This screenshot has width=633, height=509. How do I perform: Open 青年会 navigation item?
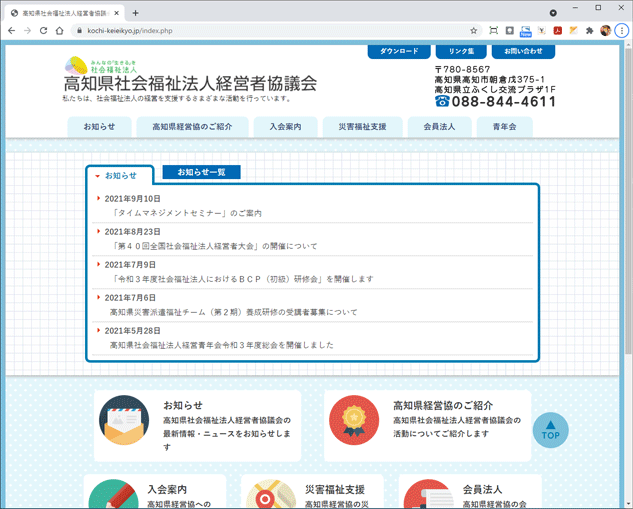click(x=505, y=127)
